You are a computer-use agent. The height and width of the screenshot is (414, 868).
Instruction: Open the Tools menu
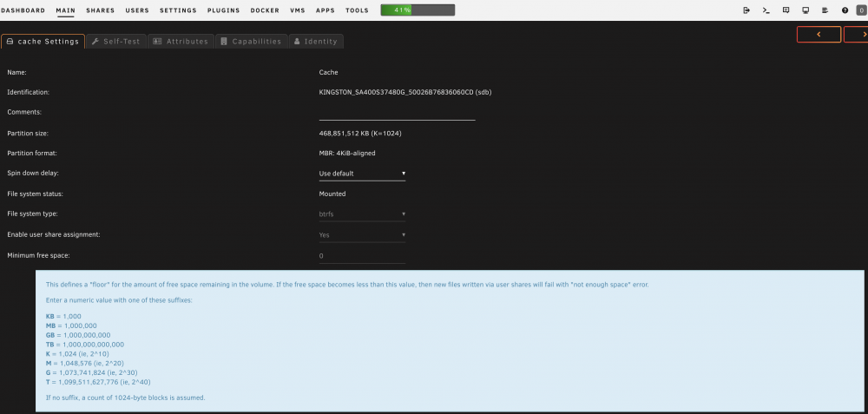357,10
